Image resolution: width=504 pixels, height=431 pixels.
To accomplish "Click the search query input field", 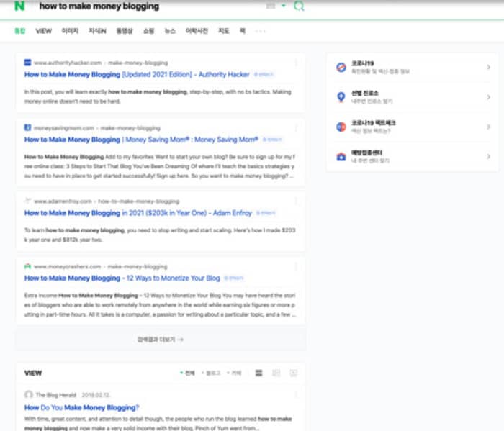I will (x=144, y=6).
